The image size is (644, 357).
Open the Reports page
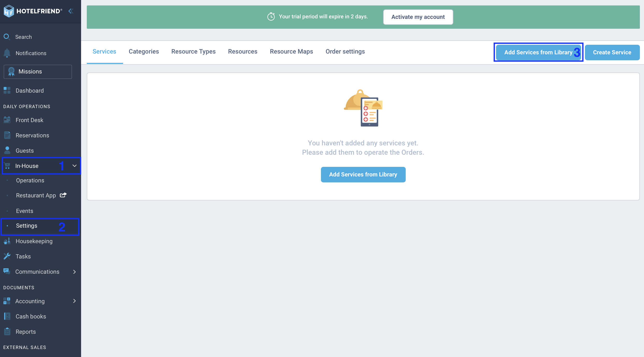40,332
